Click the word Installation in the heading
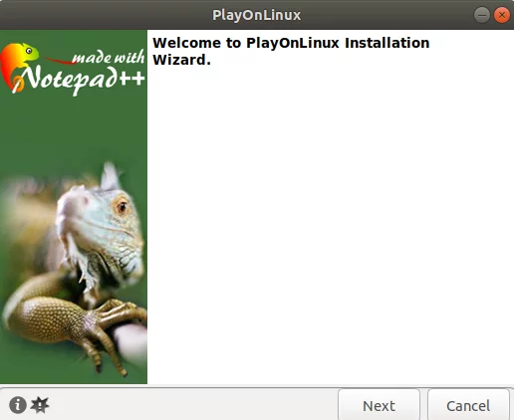 click(387, 43)
